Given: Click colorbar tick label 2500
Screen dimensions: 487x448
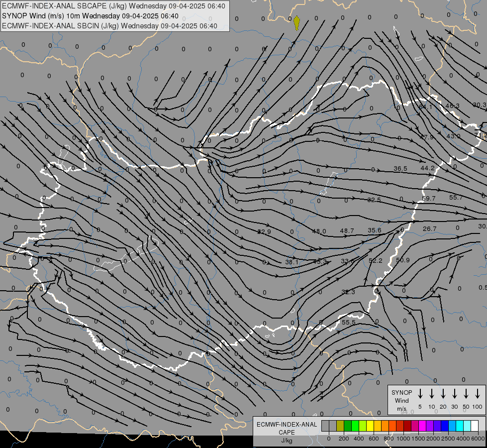Looking at the screenshot, I should 448,439.
